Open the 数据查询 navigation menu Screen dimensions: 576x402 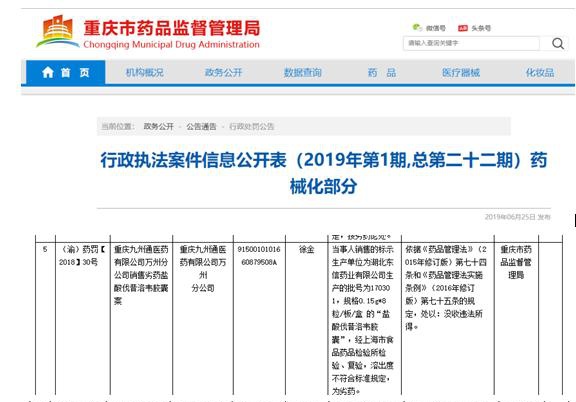click(x=302, y=72)
